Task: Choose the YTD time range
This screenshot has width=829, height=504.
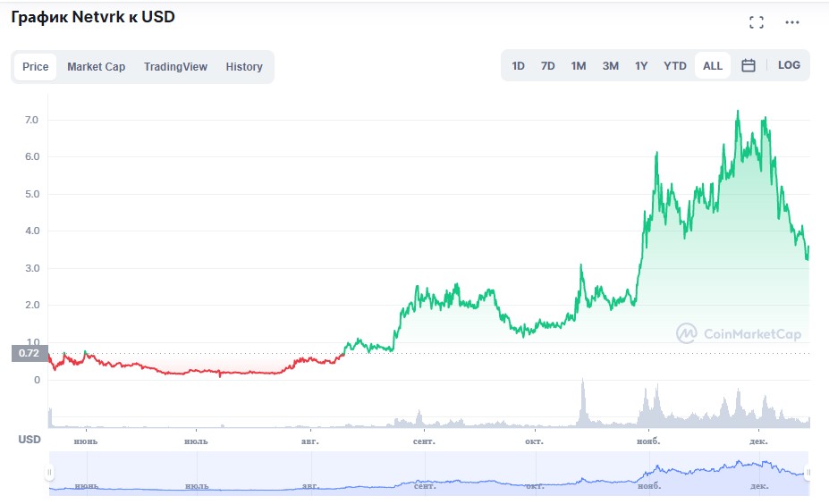Action: point(675,66)
